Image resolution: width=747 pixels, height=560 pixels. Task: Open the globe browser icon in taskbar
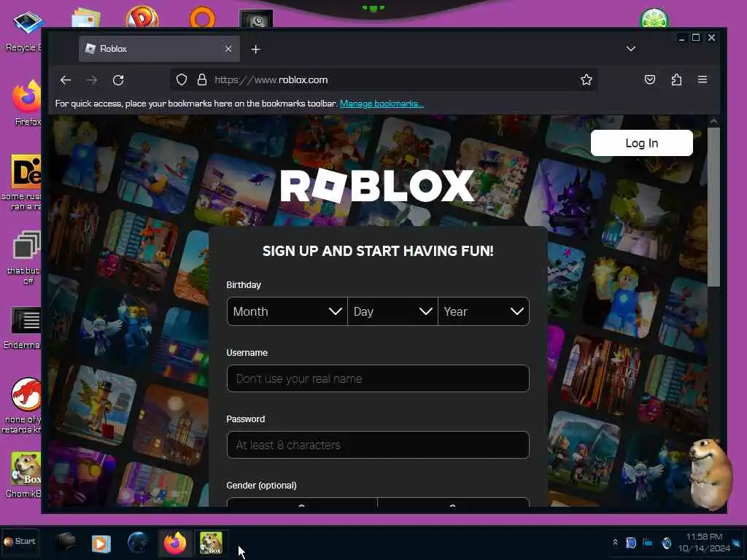[x=138, y=542]
